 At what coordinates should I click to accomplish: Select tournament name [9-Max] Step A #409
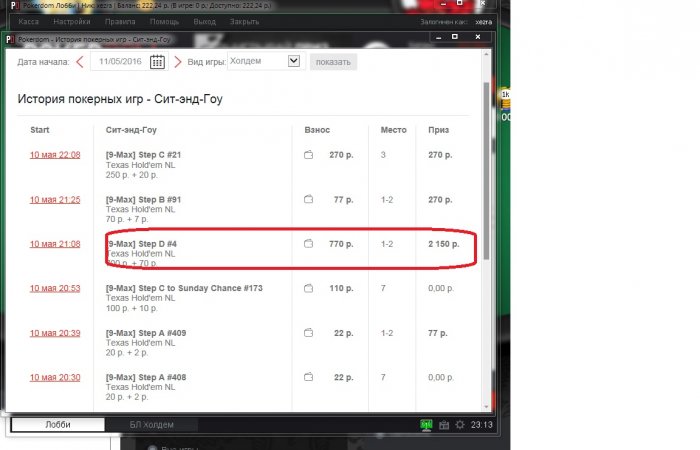(x=146, y=333)
